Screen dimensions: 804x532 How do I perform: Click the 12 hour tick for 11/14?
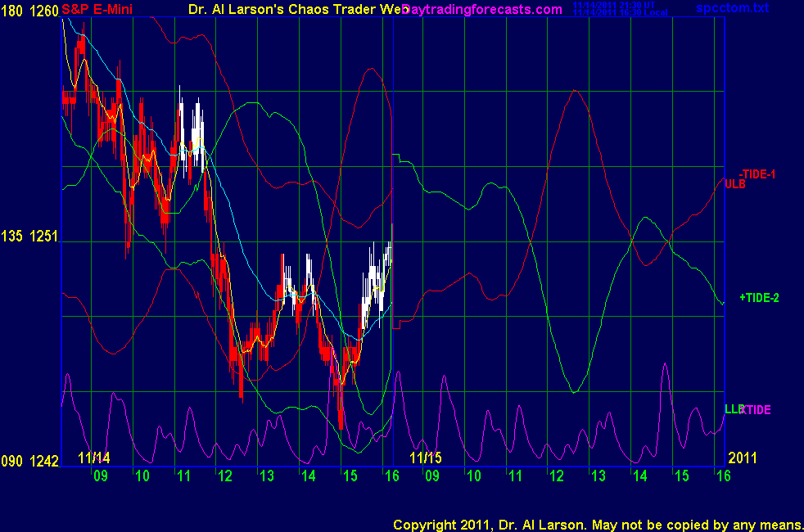pyautogui.click(x=224, y=476)
